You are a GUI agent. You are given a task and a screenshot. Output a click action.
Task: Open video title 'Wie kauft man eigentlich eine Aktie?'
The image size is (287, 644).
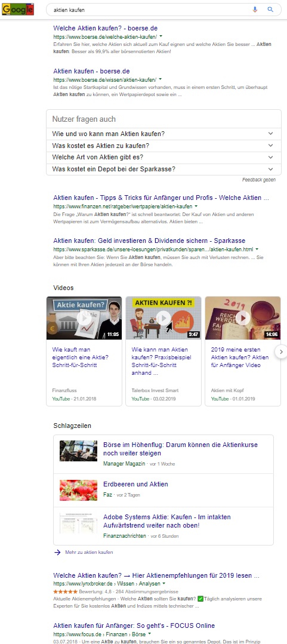pyautogui.click(x=80, y=358)
